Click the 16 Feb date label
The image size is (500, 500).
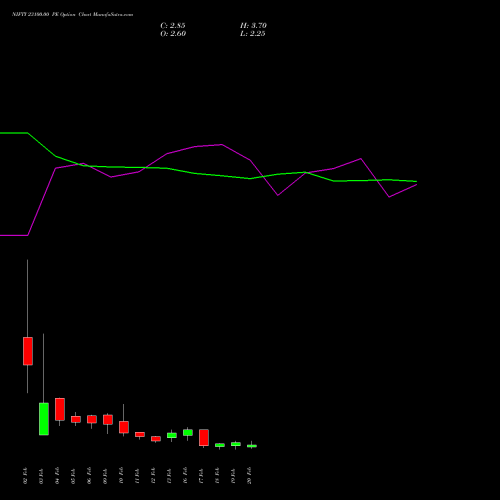coord(186,476)
